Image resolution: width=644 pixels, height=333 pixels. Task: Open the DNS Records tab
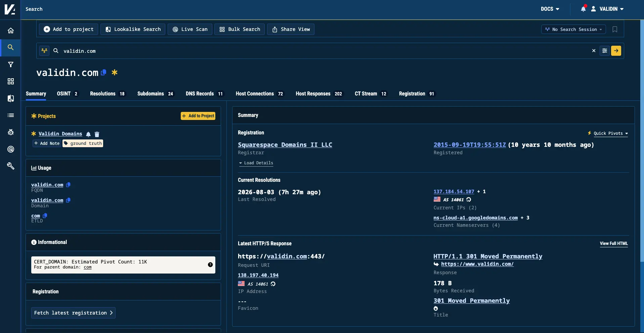coord(204,94)
